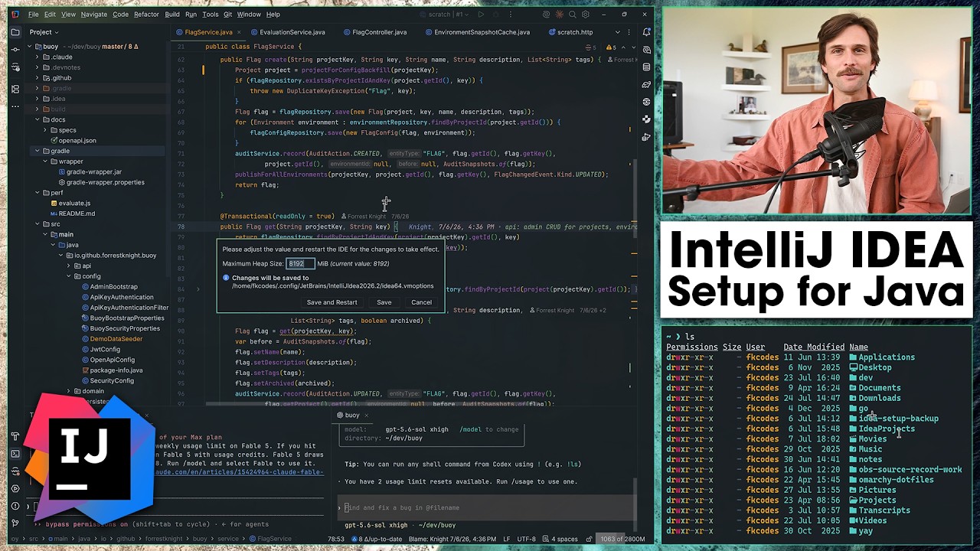Collapse the perf folder
This screenshot has width=980, height=551.
click(x=37, y=193)
